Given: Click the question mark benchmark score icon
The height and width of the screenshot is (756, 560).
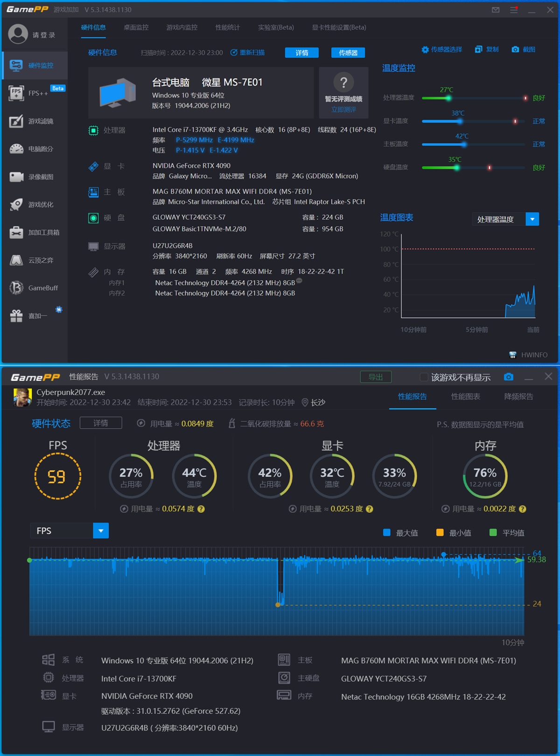Looking at the screenshot, I should (x=343, y=83).
